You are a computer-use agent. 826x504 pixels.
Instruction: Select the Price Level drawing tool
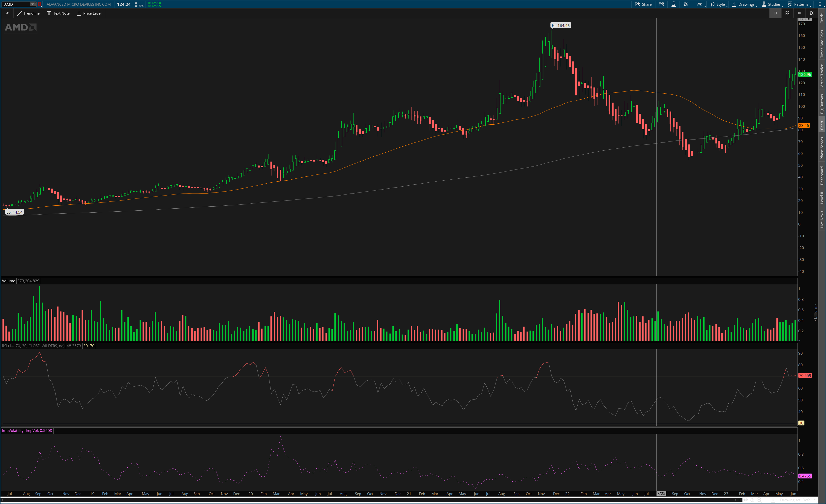[89, 13]
